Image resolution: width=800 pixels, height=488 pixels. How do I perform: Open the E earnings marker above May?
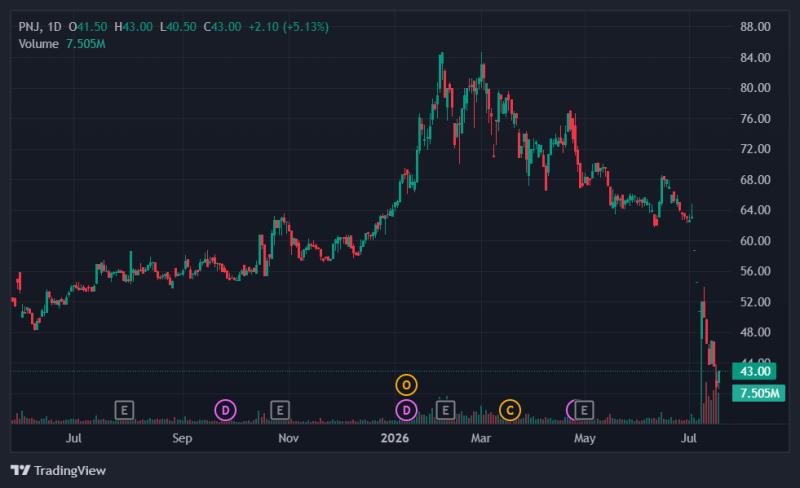coord(584,410)
